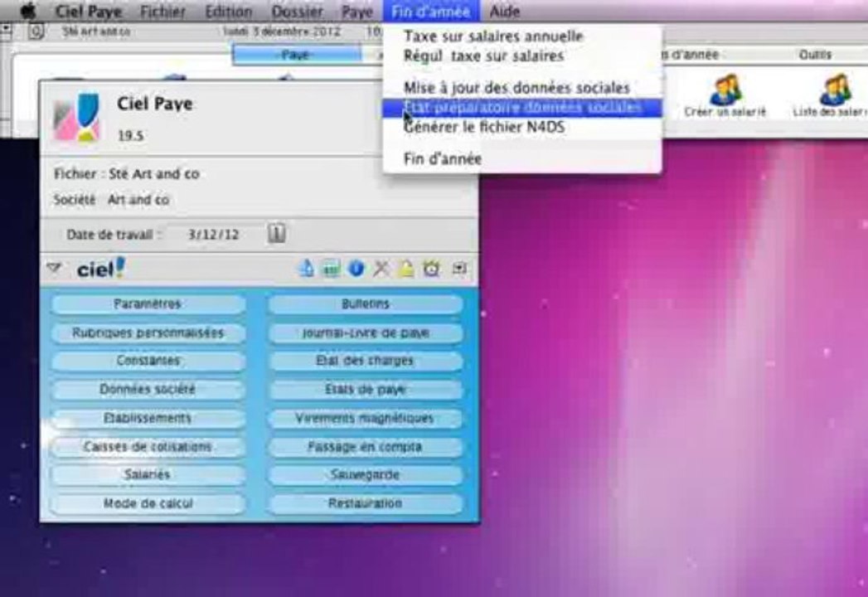The width and height of the screenshot is (868, 597).
Task: Open the Aide menu
Action: tap(505, 11)
